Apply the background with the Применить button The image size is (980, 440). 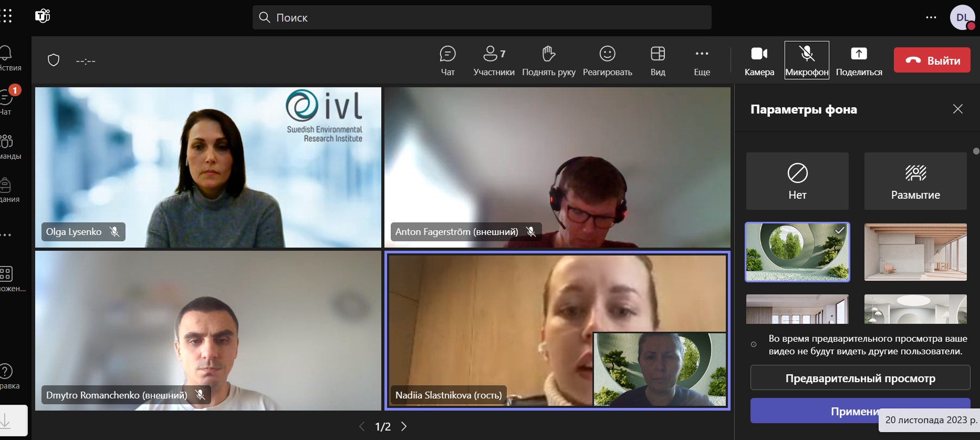click(860, 411)
